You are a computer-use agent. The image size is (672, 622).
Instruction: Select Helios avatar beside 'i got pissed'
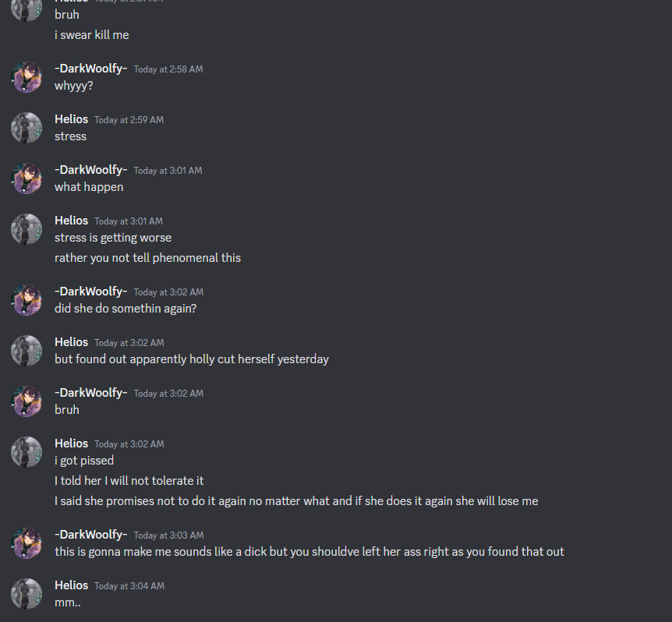27,451
